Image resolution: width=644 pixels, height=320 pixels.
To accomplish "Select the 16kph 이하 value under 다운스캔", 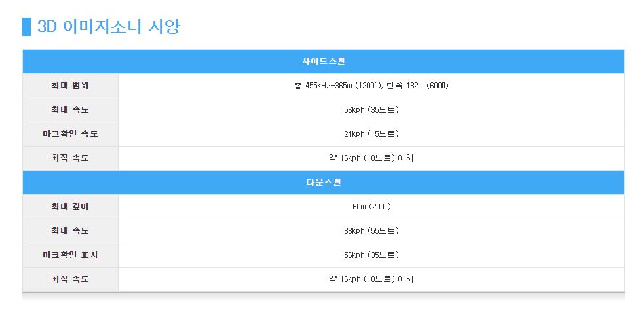I will tap(371, 279).
